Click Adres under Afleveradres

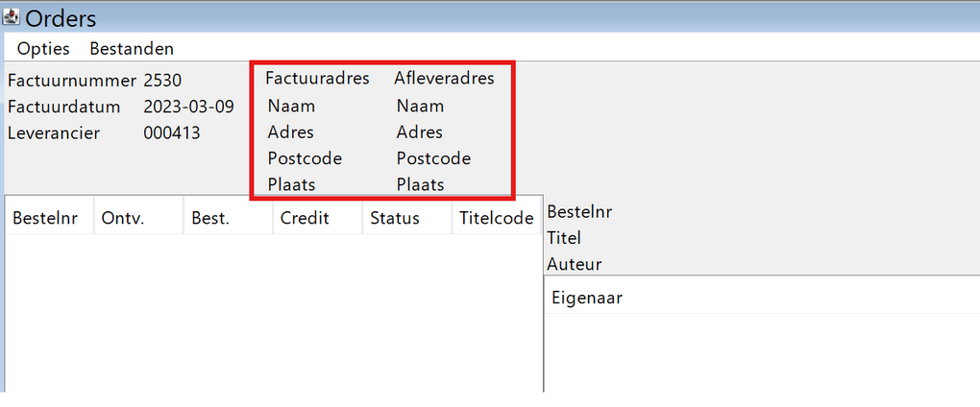[x=419, y=132]
